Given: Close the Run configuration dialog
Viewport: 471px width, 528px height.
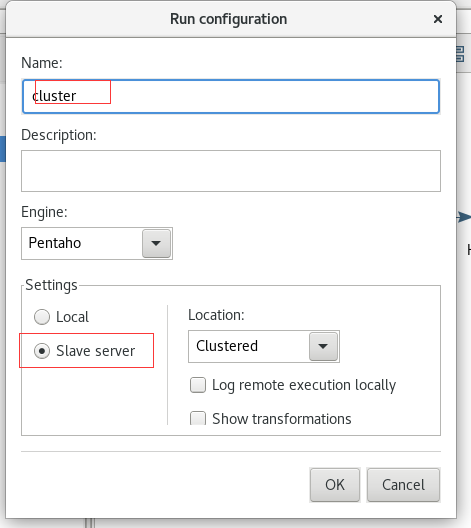Looking at the screenshot, I should coord(438,19).
